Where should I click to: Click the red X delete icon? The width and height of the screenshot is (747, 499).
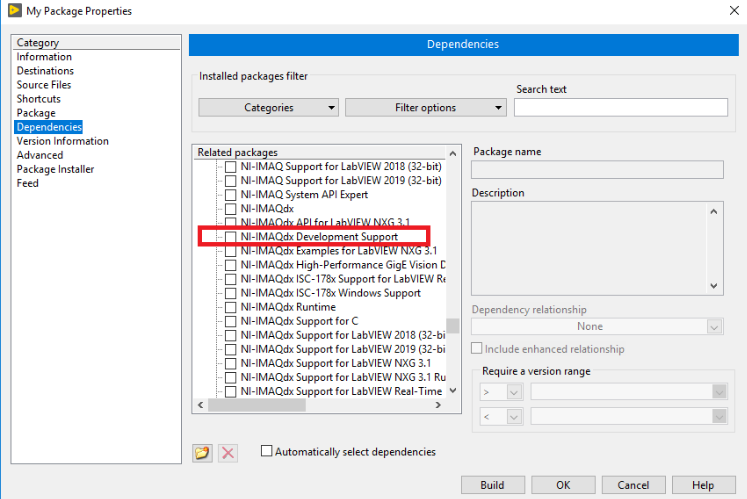[228, 452]
